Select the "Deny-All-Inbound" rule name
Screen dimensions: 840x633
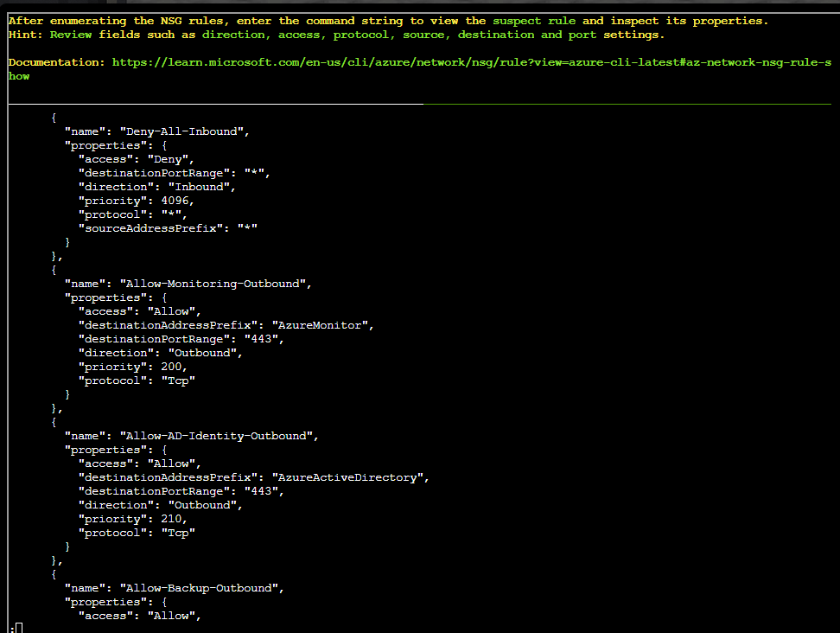click(181, 131)
